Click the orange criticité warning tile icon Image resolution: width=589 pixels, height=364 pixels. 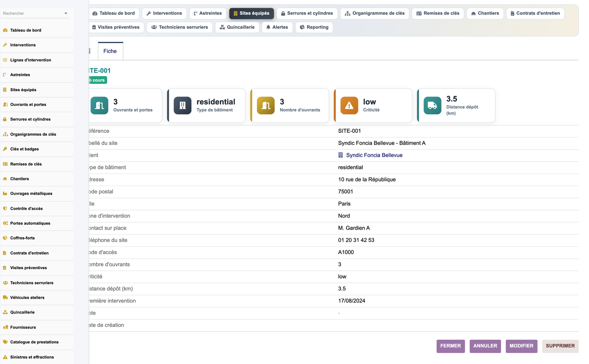(349, 105)
